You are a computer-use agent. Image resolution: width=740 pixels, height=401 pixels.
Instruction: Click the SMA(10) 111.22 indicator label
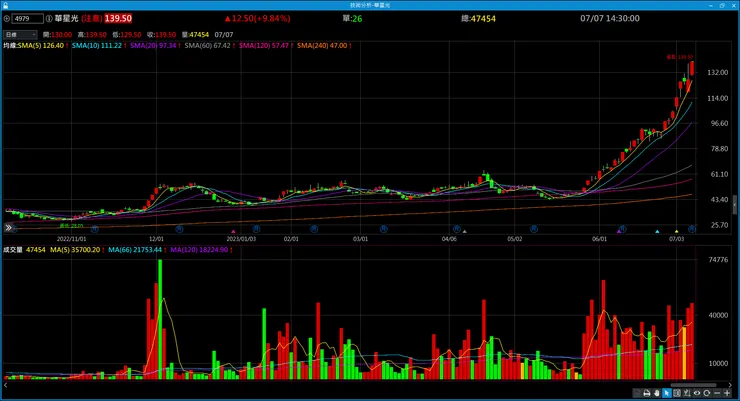coord(97,46)
